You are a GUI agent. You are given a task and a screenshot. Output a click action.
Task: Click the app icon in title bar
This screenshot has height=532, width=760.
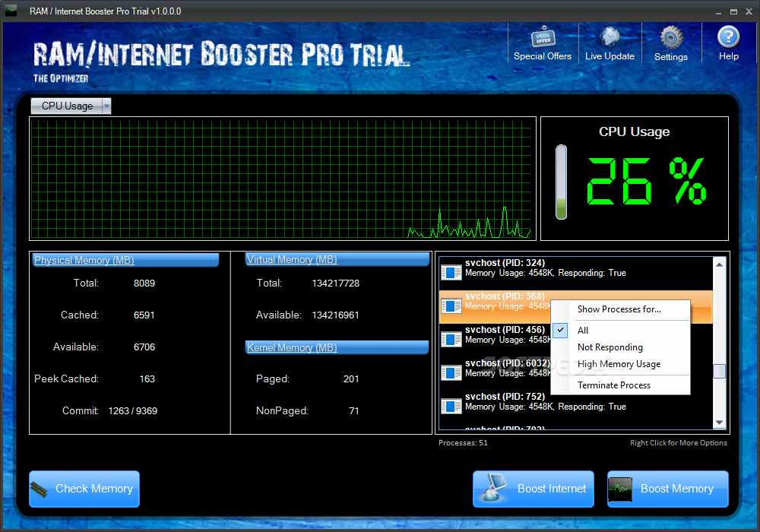tap(10, 11)
